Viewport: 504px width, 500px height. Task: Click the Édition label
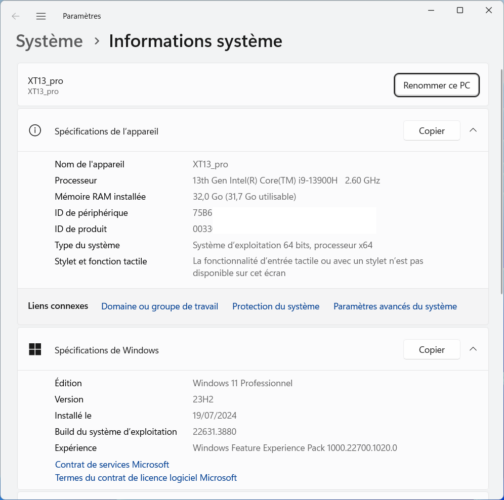click(68, 383)
